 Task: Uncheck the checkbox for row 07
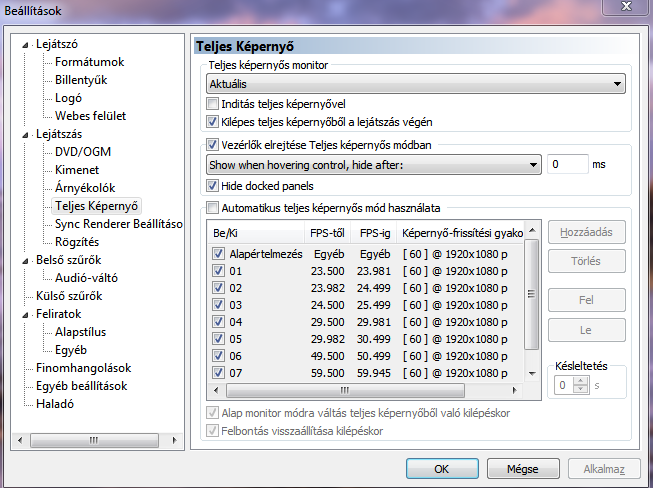click(x=218, y=372)
